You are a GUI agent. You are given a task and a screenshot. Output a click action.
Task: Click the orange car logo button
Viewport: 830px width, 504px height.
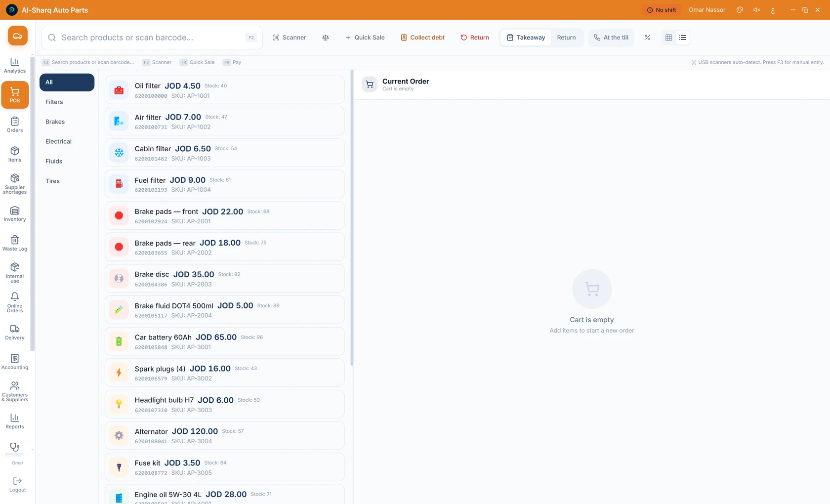point(17,36)
